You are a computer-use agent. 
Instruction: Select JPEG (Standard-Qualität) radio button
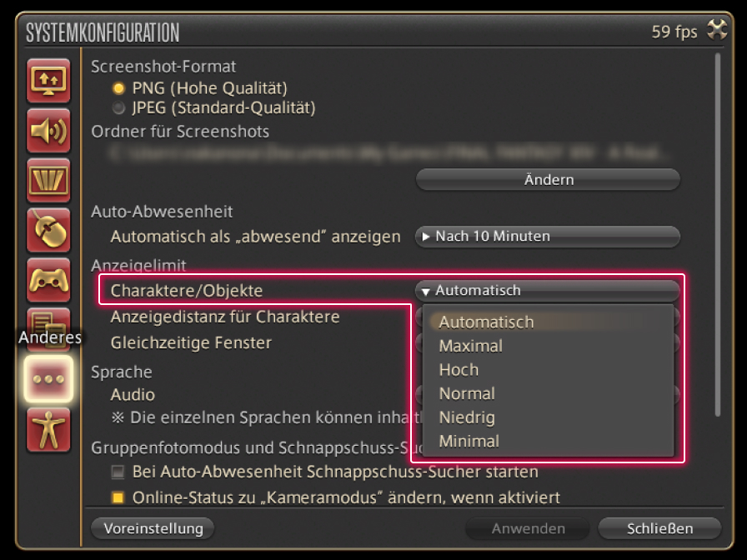click(x=118, y=108)
